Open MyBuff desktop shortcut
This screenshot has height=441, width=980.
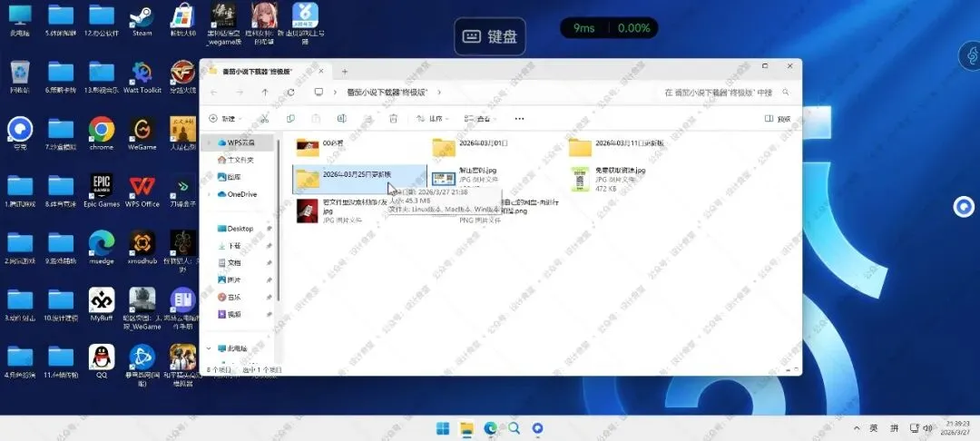(x=102, y=304)
